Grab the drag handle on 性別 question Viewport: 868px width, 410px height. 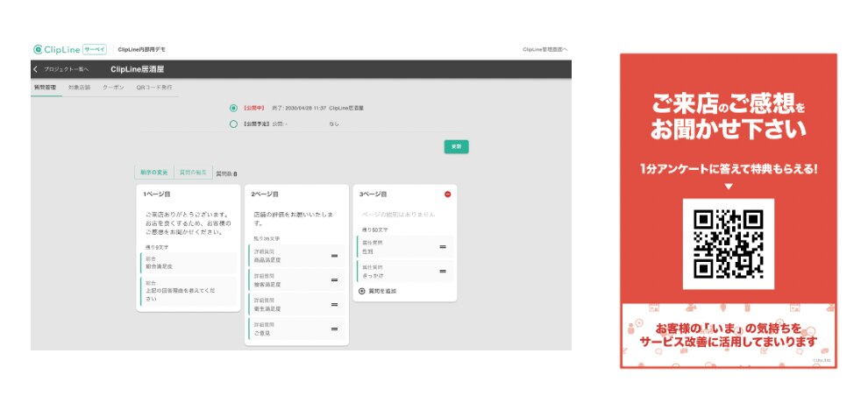coord(443,247)
